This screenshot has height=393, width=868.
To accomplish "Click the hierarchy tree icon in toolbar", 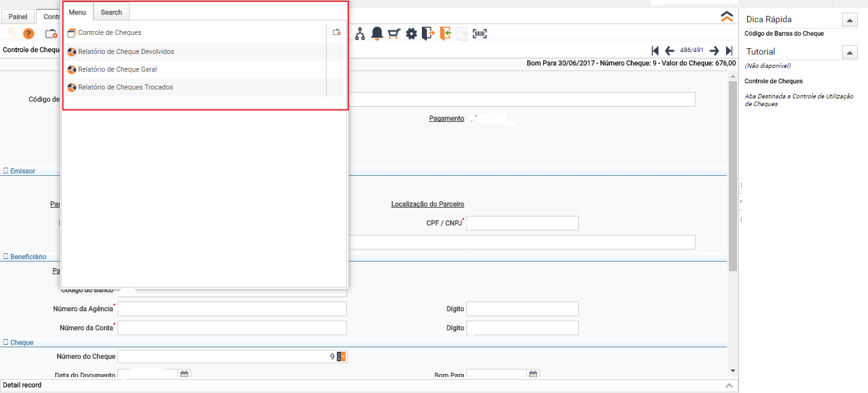I will point(360,34).
